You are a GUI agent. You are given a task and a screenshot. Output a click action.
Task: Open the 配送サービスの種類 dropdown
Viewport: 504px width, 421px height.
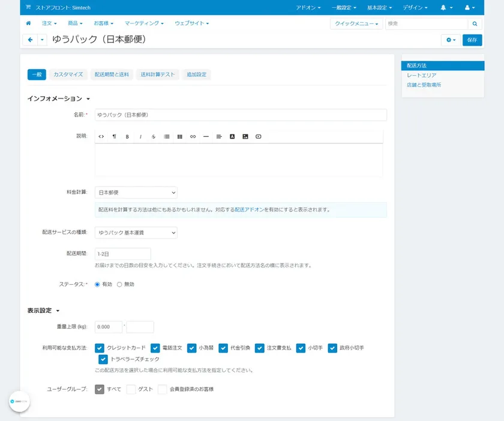136,232
